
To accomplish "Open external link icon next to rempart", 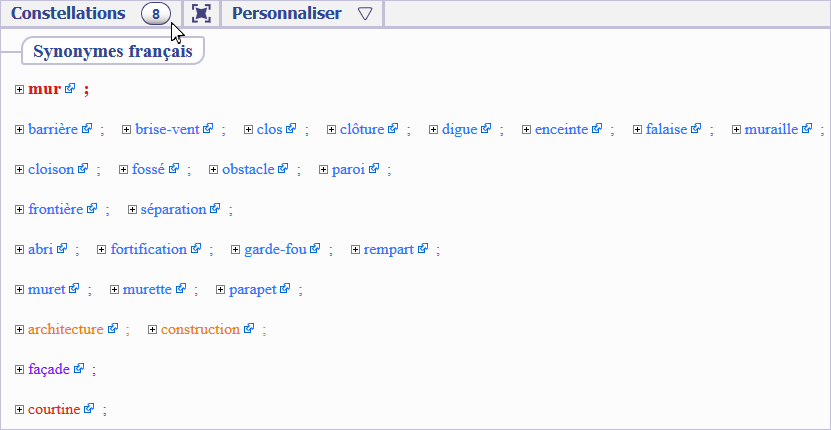I will [x=422, y=248].
